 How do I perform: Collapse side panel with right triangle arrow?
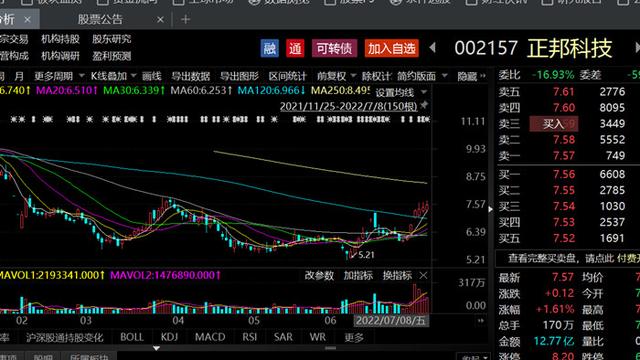tap(491, 209)
